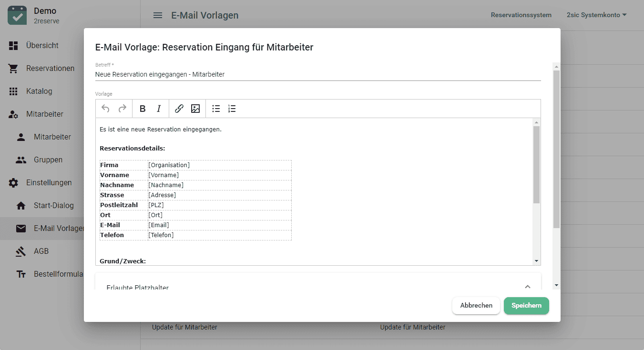Viewport: 644px width, 350px height.
Task: Open the 2sic Systemkonto dropdown
Action: (x=596, y=15)
